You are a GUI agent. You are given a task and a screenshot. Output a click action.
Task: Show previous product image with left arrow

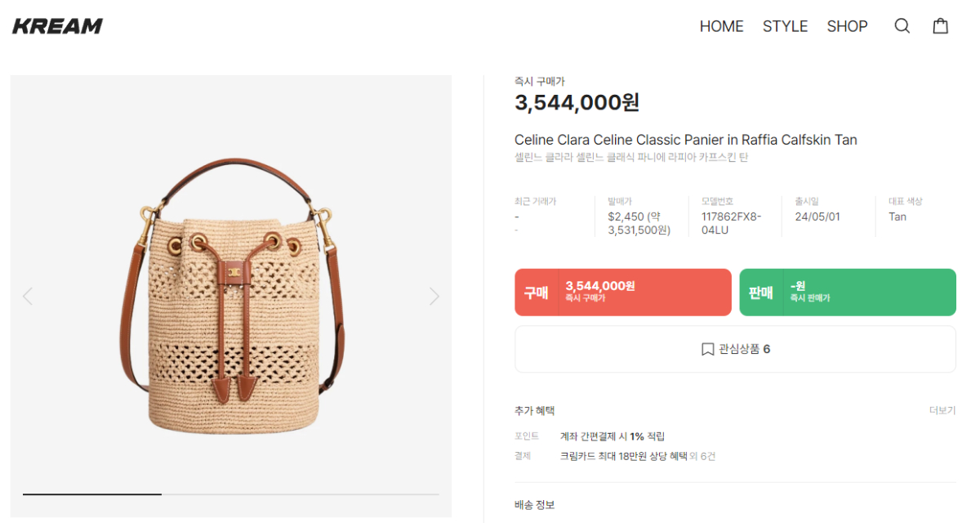(28, 296)
